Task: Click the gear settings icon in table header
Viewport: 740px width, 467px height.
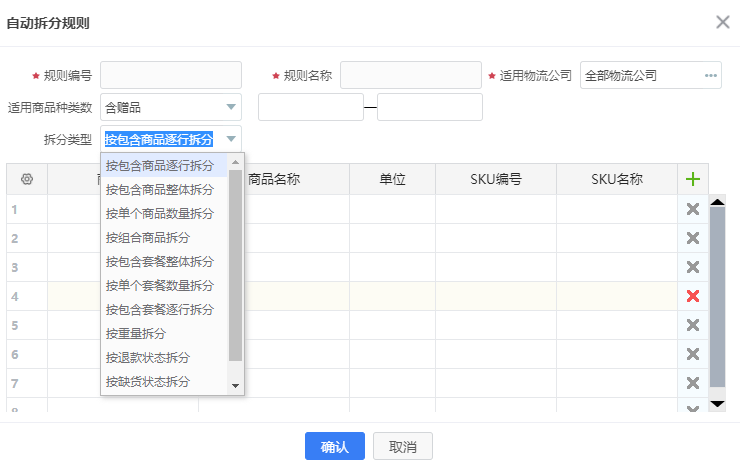Action: click(x=27, y=179)
